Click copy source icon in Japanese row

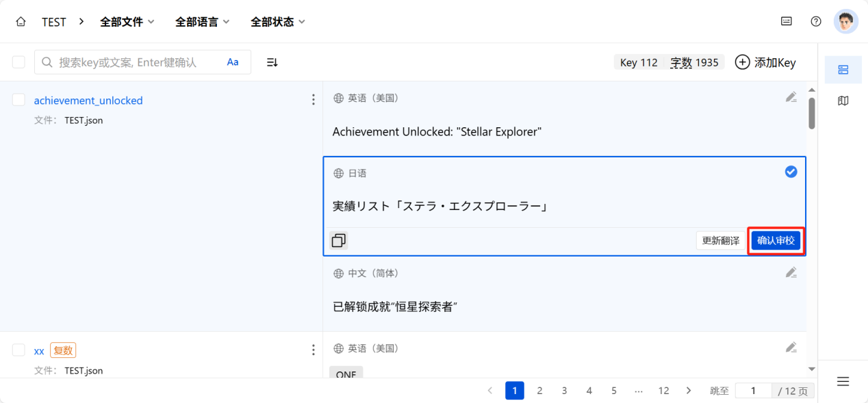point(338,240)
